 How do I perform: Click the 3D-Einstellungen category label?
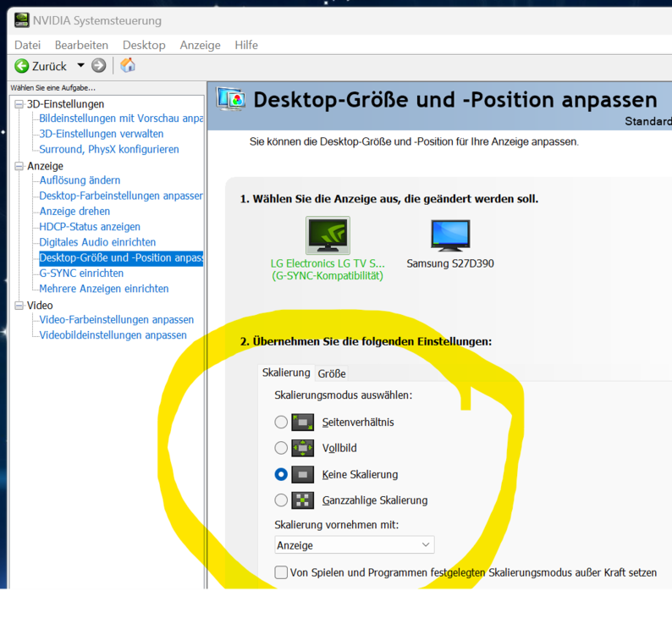(x=65, y=104)
